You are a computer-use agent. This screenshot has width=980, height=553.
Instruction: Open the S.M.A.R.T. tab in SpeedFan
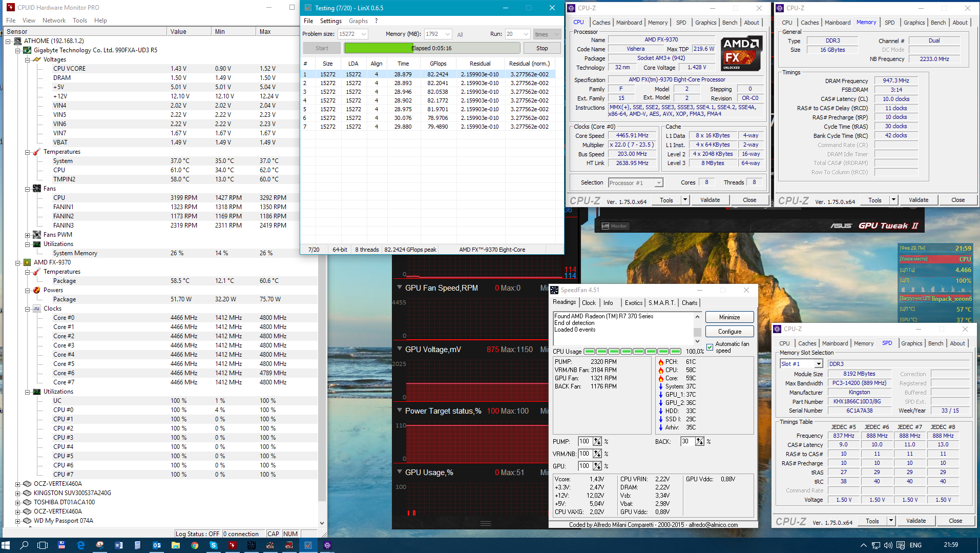pyautogui.click(x=662, y=303)
